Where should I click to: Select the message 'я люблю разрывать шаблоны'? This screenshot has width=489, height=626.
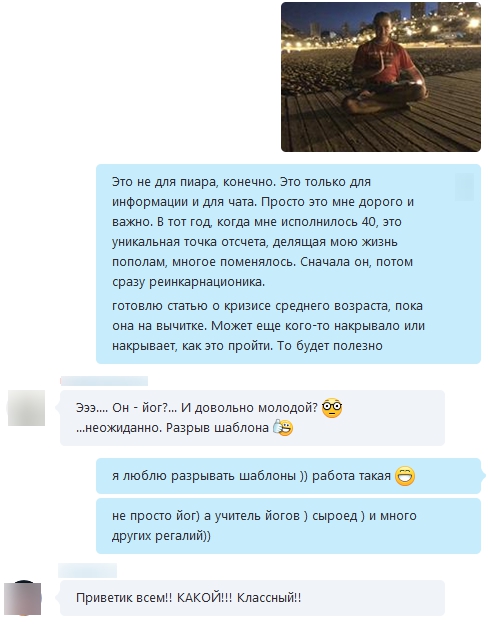point(288,476)
